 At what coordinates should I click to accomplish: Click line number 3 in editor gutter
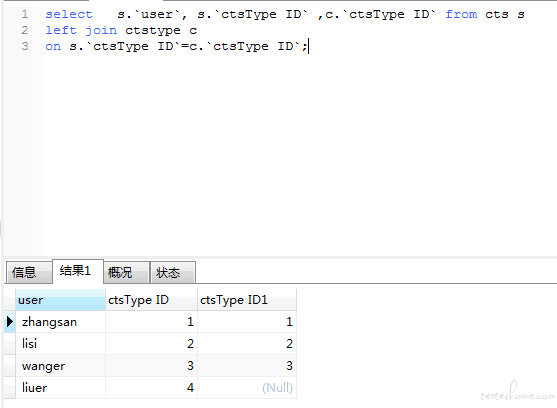pyautogui.click(x=25, y=46)
